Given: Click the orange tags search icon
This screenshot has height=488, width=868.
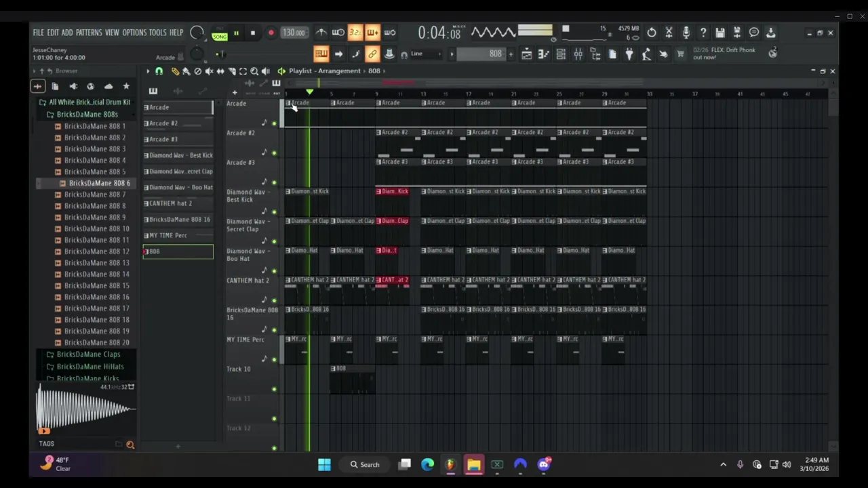Looking at the screenshot, I should pyautogui.click(x=130, y=445).
